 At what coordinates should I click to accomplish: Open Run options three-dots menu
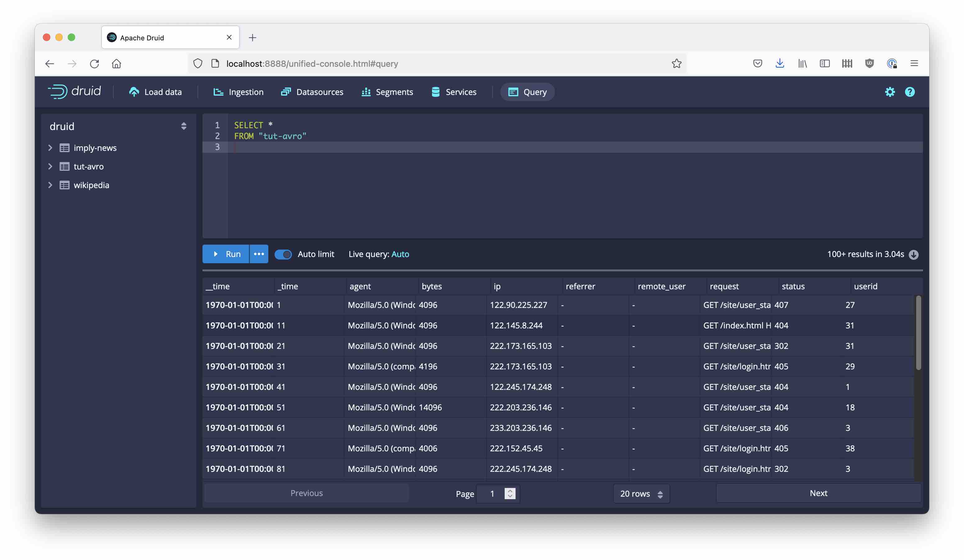(259, 254)
